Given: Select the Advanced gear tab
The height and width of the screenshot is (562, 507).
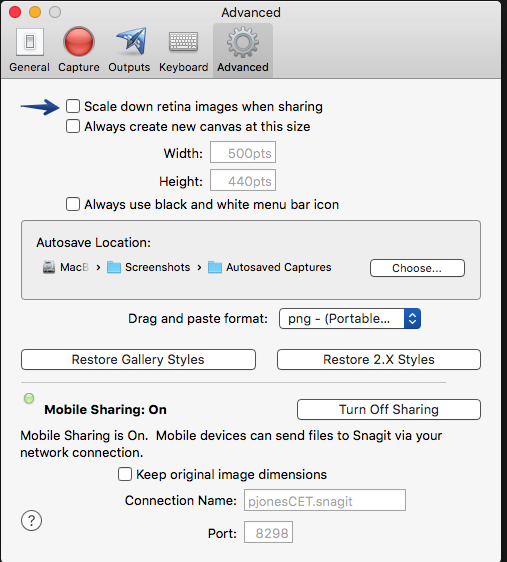Looking at the screenshot, I should point(243,49).
